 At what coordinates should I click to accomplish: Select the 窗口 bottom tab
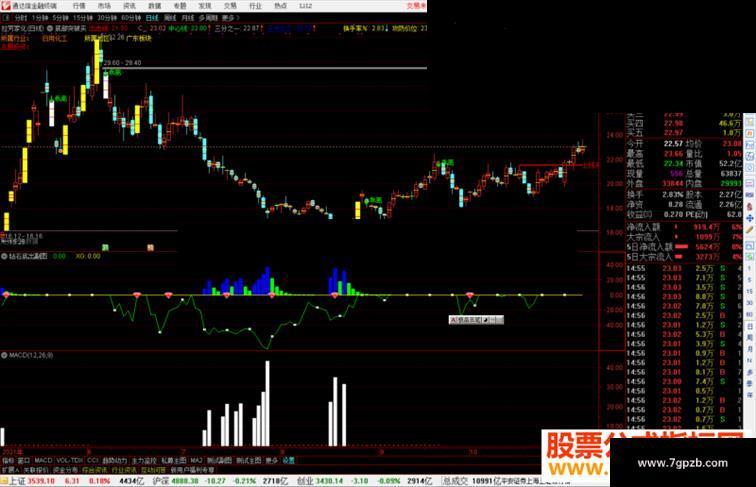[24, 460]
